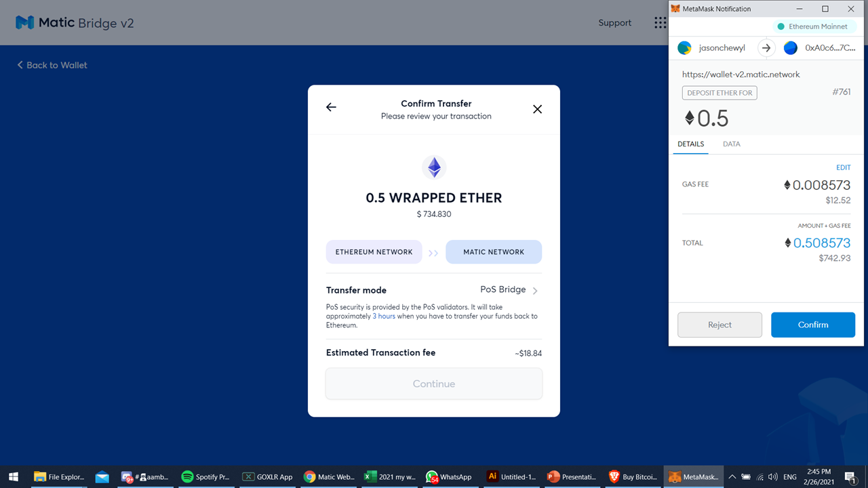Click the DEPOSIT ETHER FOR badge
The image size is (868, 488).
[719, 93]
